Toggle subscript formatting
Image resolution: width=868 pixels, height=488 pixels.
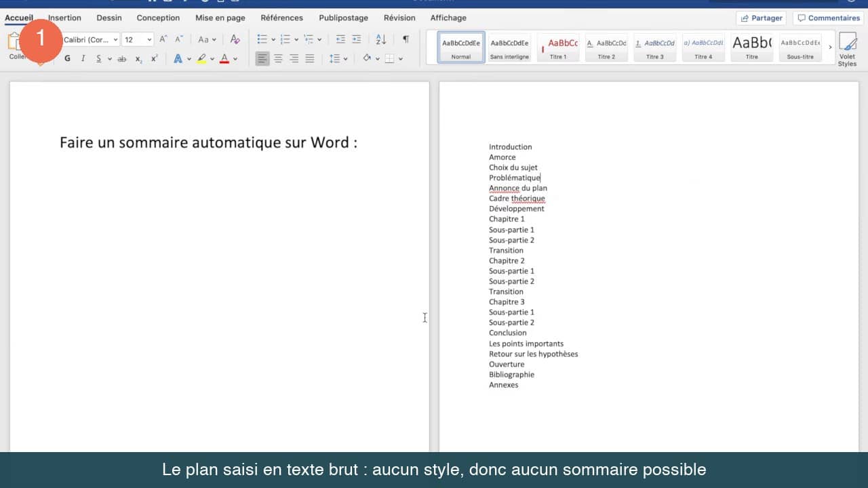coord(138,59)
